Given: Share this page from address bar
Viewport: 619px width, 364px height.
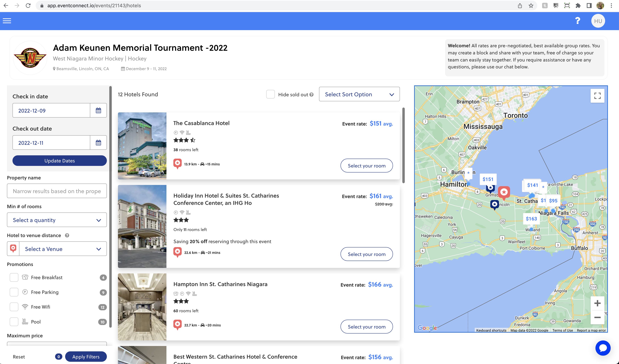Looking at the screenshot, I should pos(520,5).
